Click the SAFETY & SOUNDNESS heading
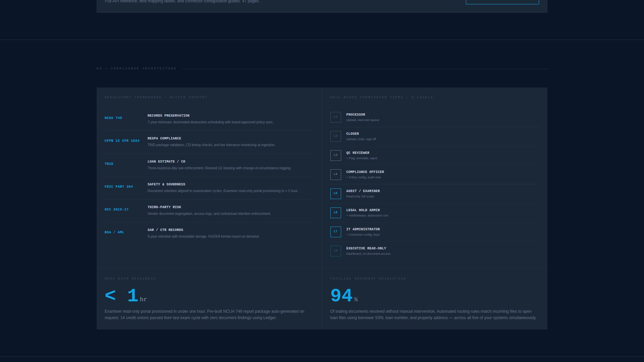This screenshot has width=644, height=362. [166, 184]
